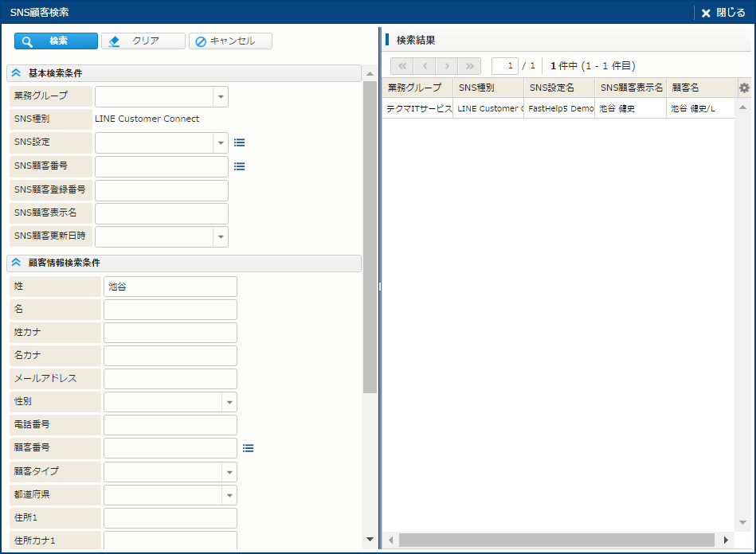The height and width of the screenshot is (554, 756).
Task: Click the キャンセル cancel button
Action: tap(230, 41)
